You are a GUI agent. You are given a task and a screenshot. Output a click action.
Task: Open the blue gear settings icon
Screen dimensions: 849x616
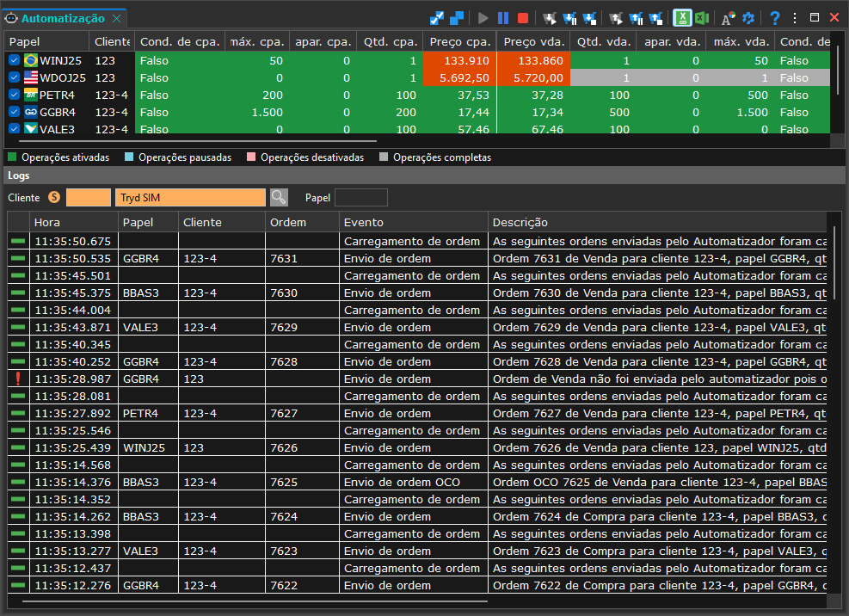[x=748, y=18]
